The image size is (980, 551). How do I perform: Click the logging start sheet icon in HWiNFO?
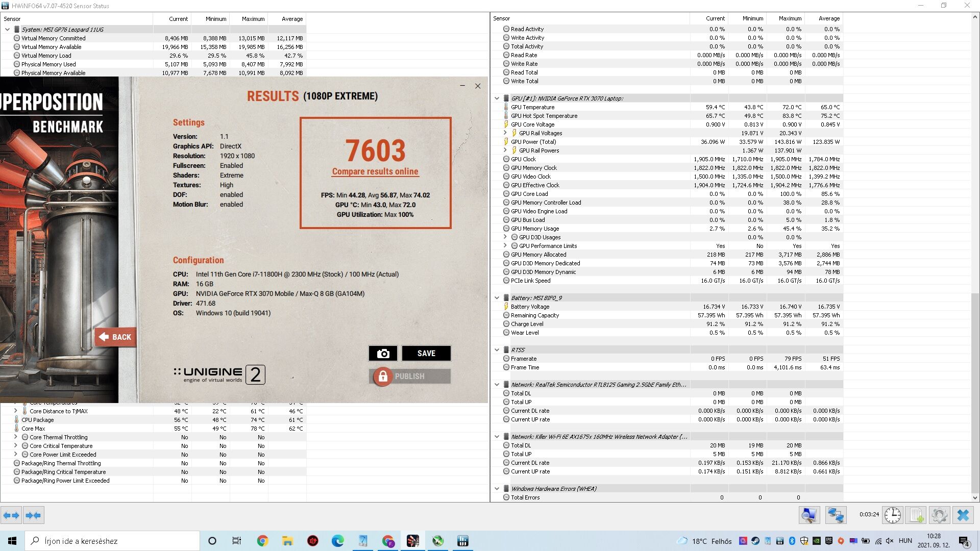pos(916,515)
